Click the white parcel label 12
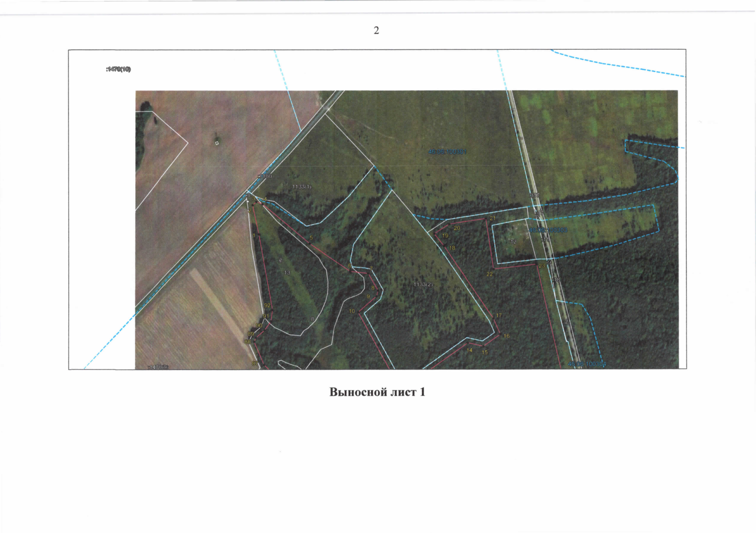The height and width of the screenshot is (533, 756). [513, 242]
